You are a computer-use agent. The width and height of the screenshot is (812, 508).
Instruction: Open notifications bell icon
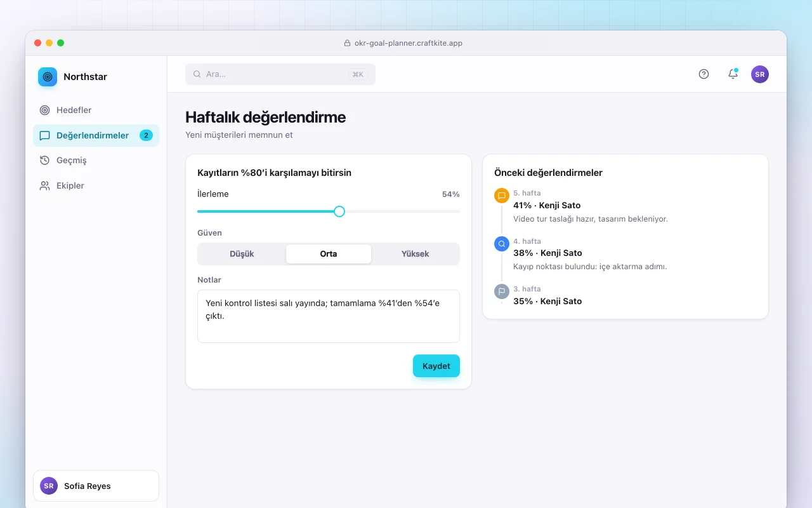pos(733,74)
